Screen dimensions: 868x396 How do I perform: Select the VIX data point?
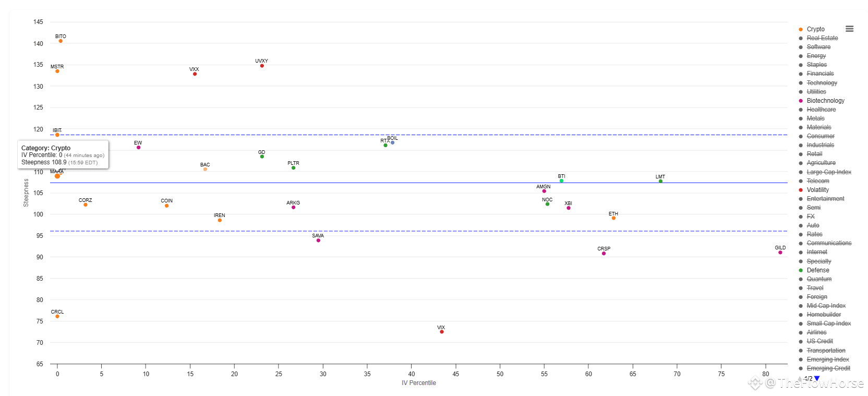click(x=442, y=332)
